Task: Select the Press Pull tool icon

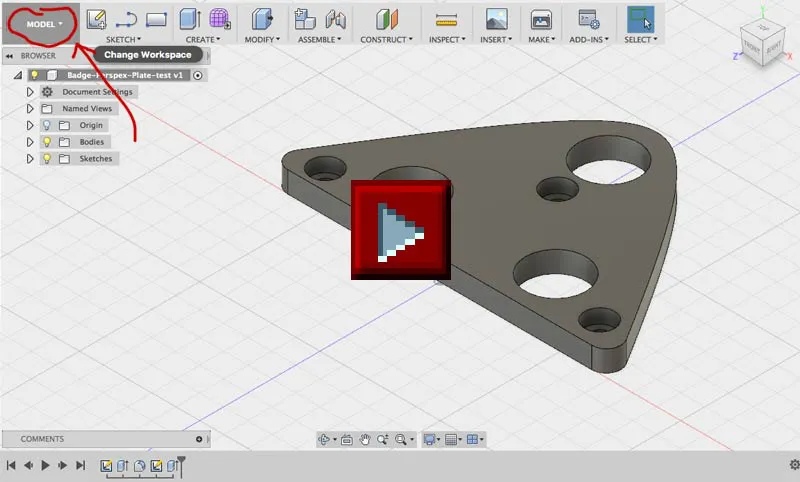Action: point(262,19)
